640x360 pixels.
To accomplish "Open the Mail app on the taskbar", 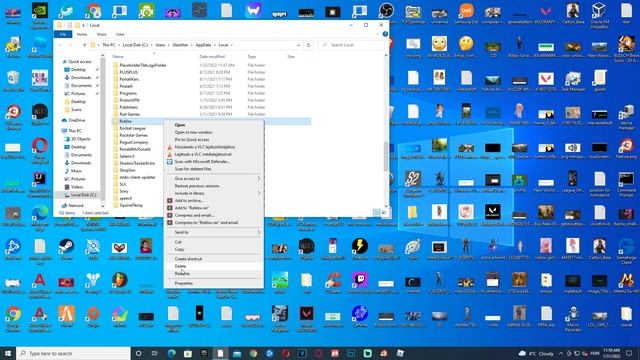I will (x=237, y=353).
